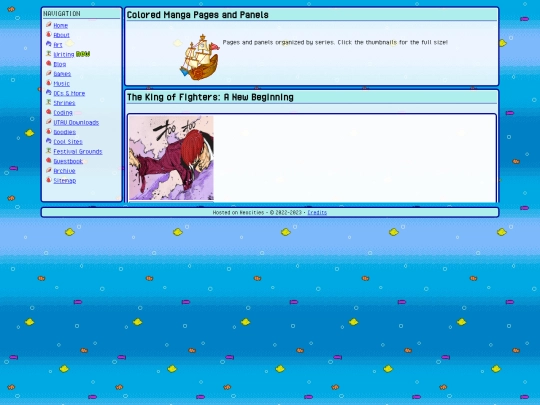Click the blue bullet icon beside Art

point(49,44)
